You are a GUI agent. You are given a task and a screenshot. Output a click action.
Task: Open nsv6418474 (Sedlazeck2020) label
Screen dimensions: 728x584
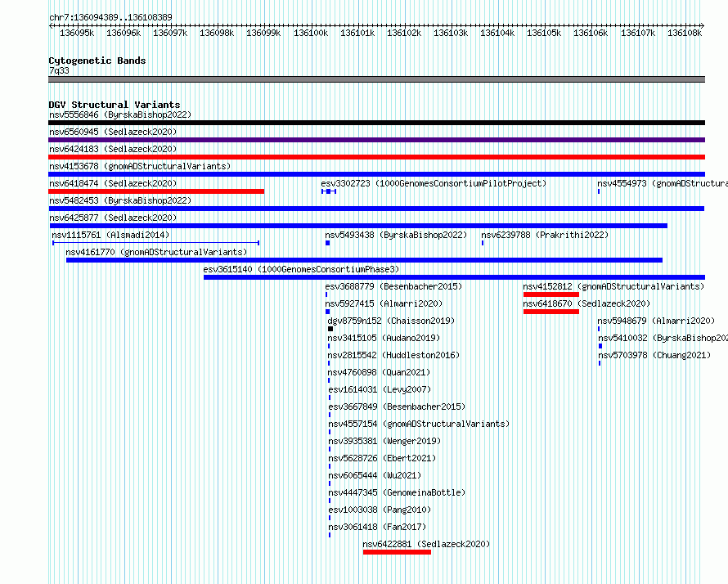coord(113,183)
